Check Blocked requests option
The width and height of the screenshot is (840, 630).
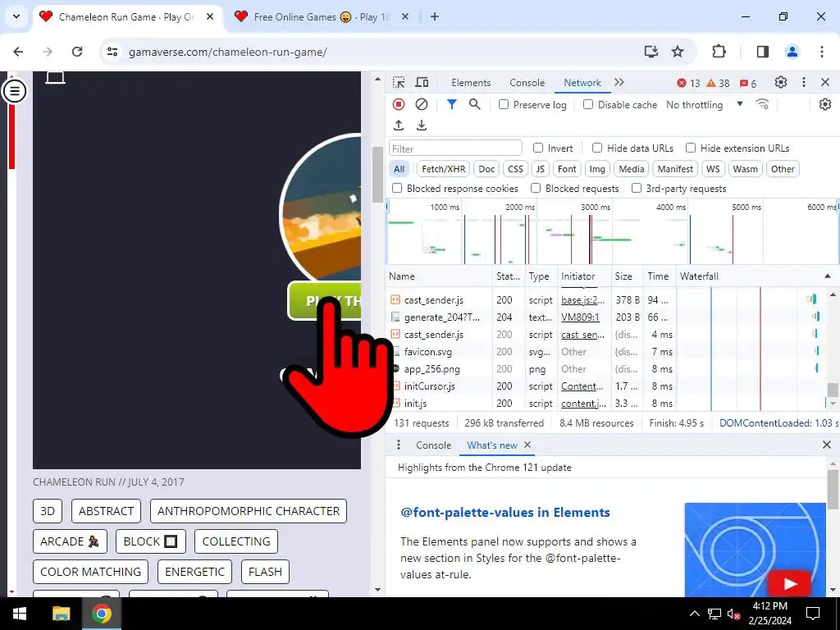pyautogui.click(x=536, y=188)
